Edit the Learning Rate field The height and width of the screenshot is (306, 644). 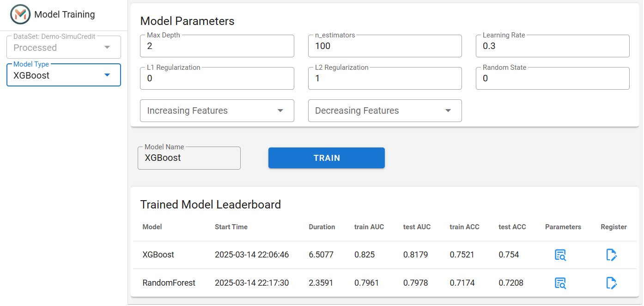(x=553, y=46)
